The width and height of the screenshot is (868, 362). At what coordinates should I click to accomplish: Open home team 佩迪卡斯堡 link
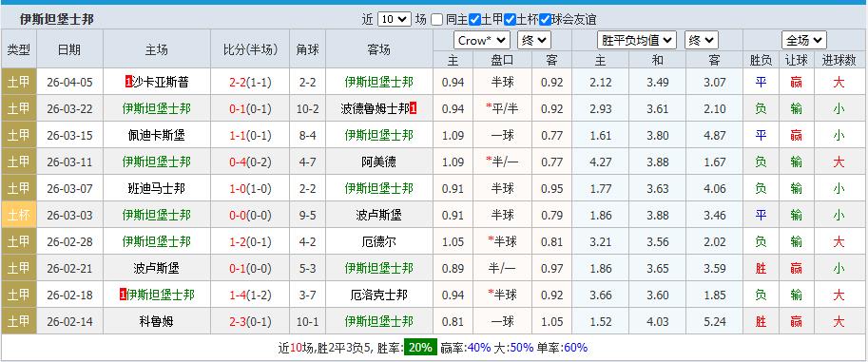coord(157,136)
